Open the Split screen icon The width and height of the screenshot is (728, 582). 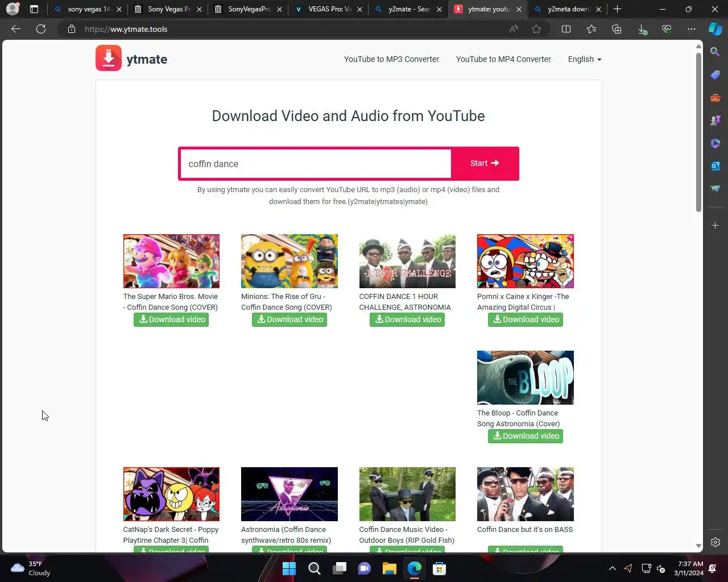click(566, 29)
